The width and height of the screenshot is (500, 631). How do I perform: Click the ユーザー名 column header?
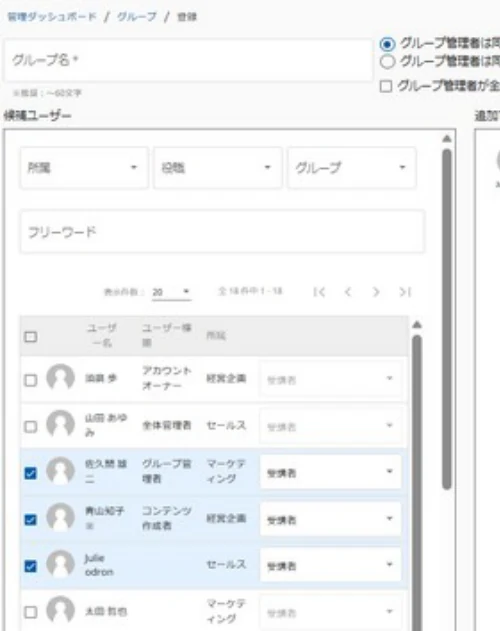102,335
